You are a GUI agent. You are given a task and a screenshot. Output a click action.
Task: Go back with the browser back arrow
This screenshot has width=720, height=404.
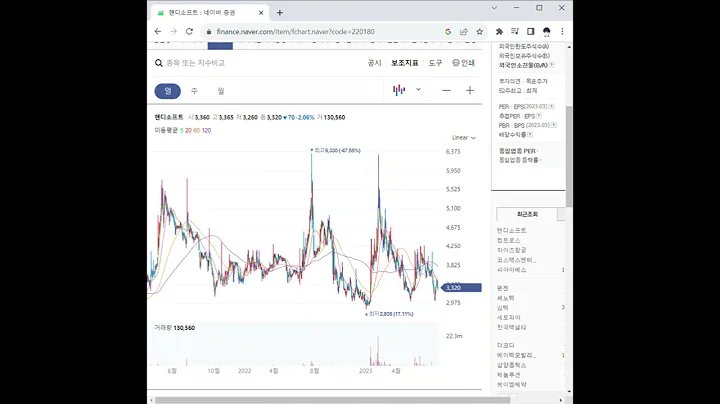[158, 31]
